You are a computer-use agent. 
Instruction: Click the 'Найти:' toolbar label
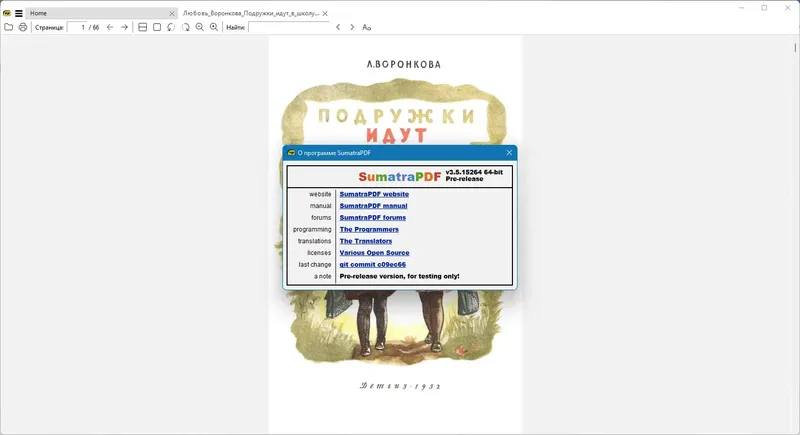(x=236, y=28)
